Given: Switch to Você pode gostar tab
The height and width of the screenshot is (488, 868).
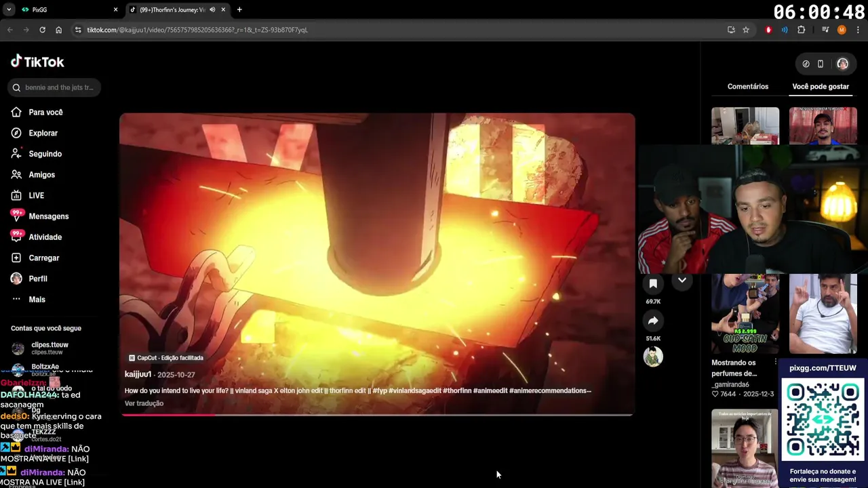Looking at the screenshot, I should click(x=821, y=87).
